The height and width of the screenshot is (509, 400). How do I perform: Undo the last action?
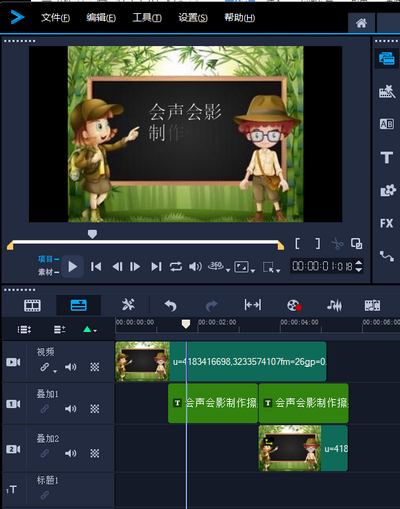(x=171, y=305)
